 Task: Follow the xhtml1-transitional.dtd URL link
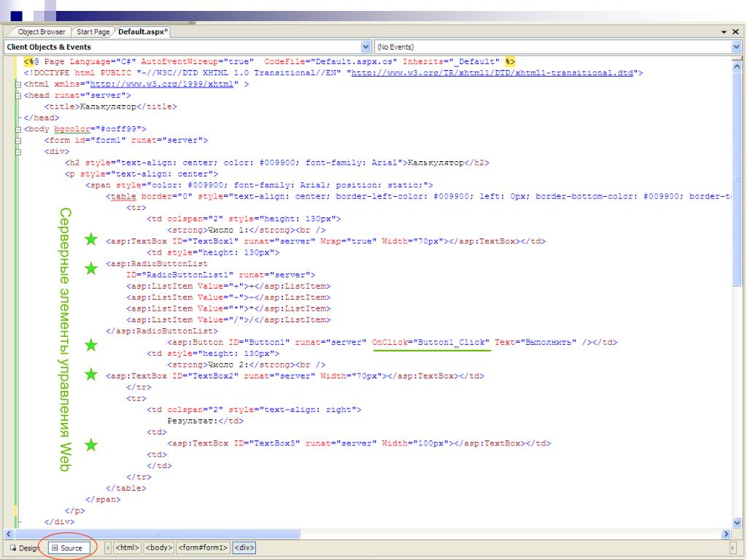(x=492, y=73)
